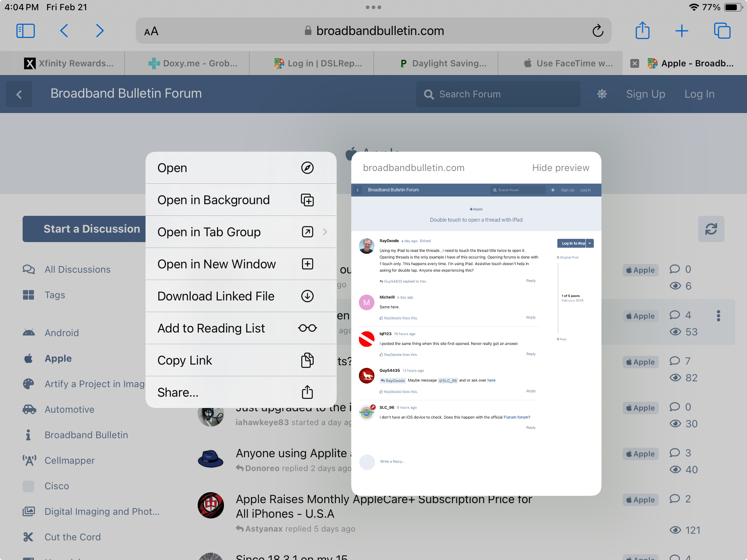747x560 pixels.
Task: Open the Android tag
Action: tap(62, 333)
